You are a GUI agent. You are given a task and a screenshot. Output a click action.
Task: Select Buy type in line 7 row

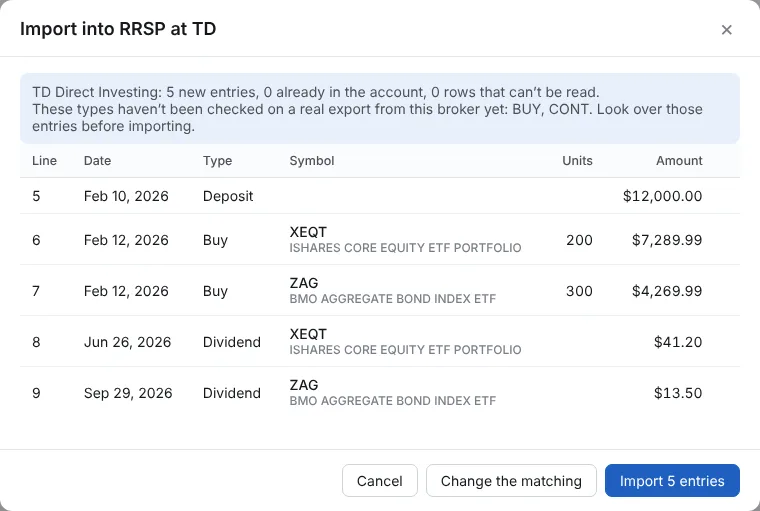(x=215, y=291)
